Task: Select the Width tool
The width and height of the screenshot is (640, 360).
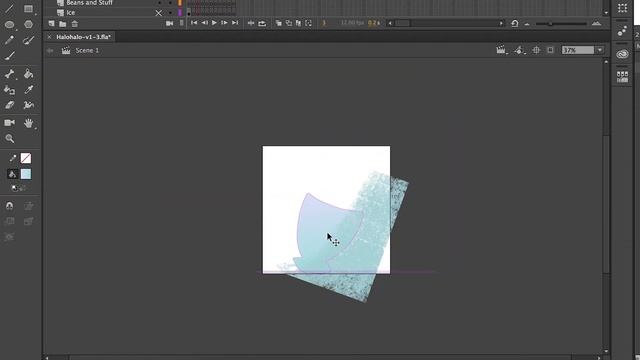Action: (x=28, y=105)
